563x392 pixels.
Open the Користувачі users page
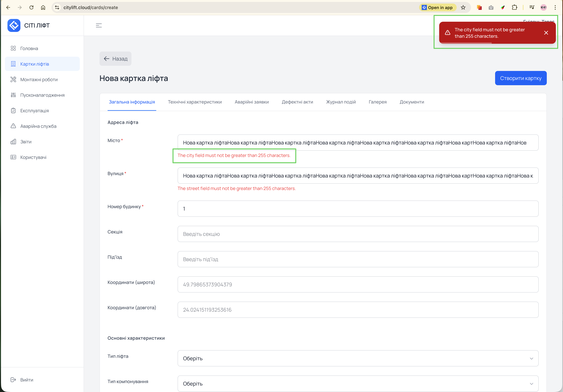33,157
